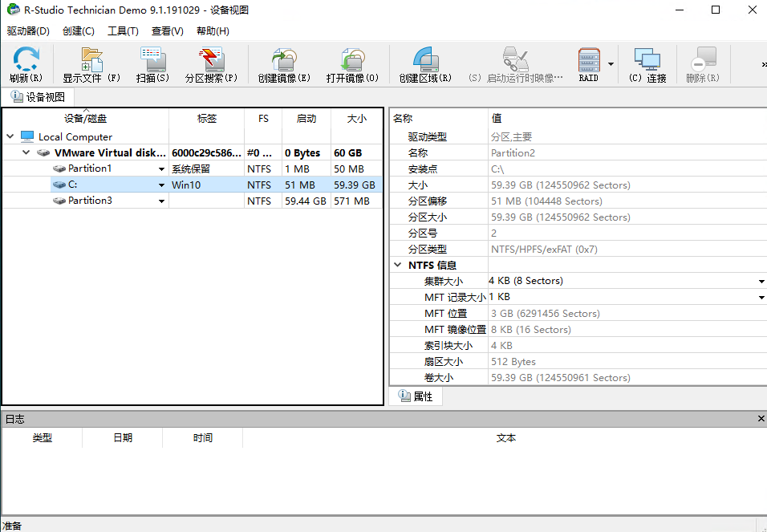Click the 日期 log column header
The height and width of the screenshot is (532, 767).
point(122,437)
